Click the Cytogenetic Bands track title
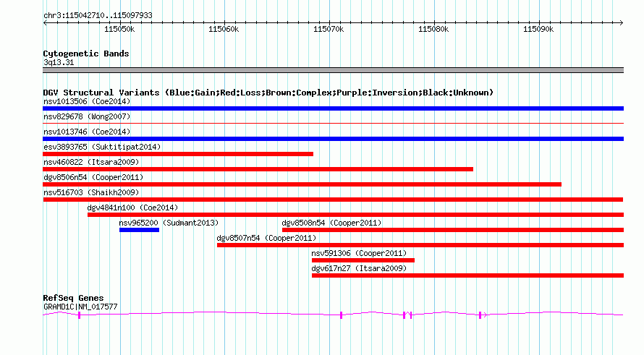 pyautogui.click(x=86, y=54)
